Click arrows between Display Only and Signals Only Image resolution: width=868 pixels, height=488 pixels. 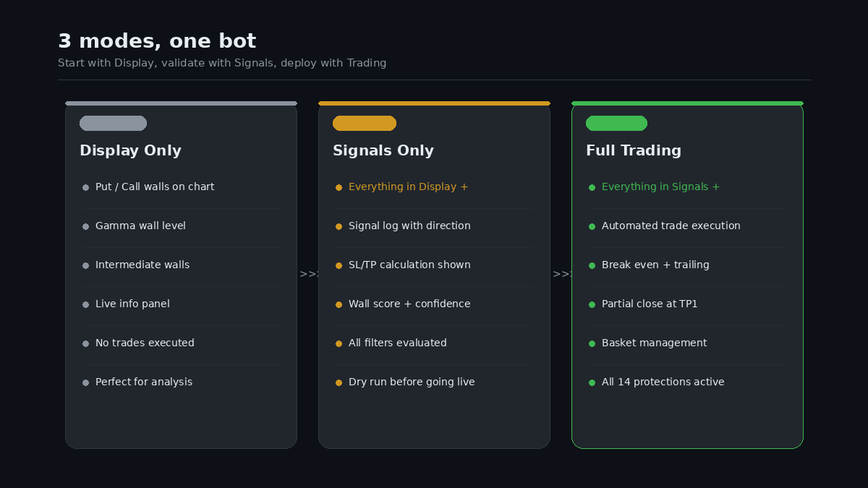[x=308, y=274]
